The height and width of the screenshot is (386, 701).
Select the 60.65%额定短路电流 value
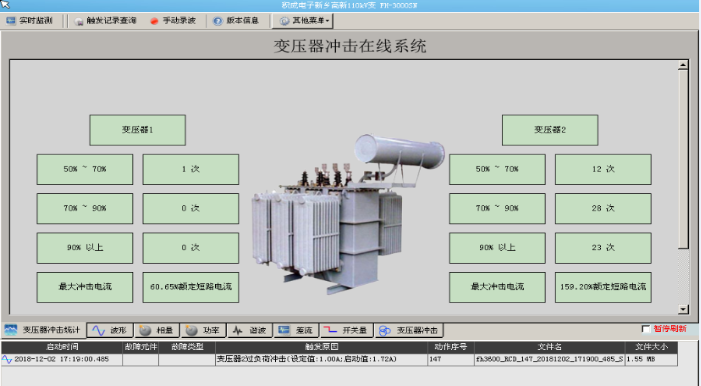pyautogui.click(x=191, y=287)
